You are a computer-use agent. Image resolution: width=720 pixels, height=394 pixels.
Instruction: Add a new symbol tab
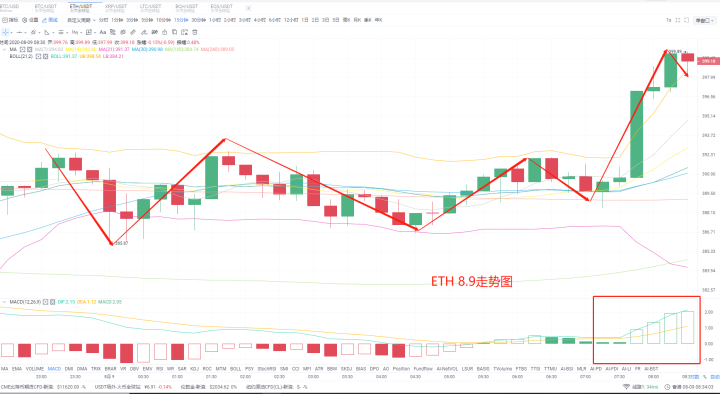tap(248, 8)
